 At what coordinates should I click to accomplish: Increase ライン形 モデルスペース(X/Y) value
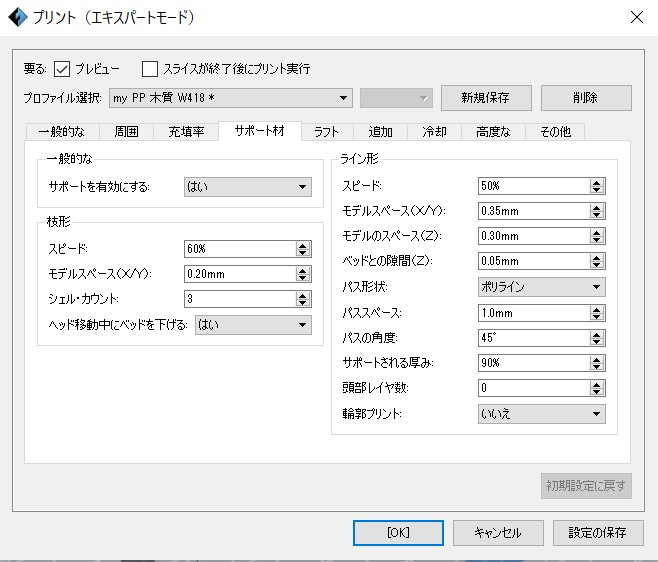click(x=596, y=207)
